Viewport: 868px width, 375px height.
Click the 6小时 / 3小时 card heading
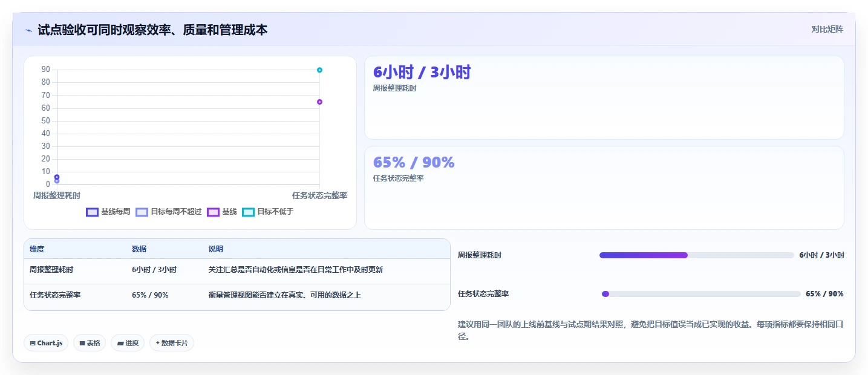point(422,73)
